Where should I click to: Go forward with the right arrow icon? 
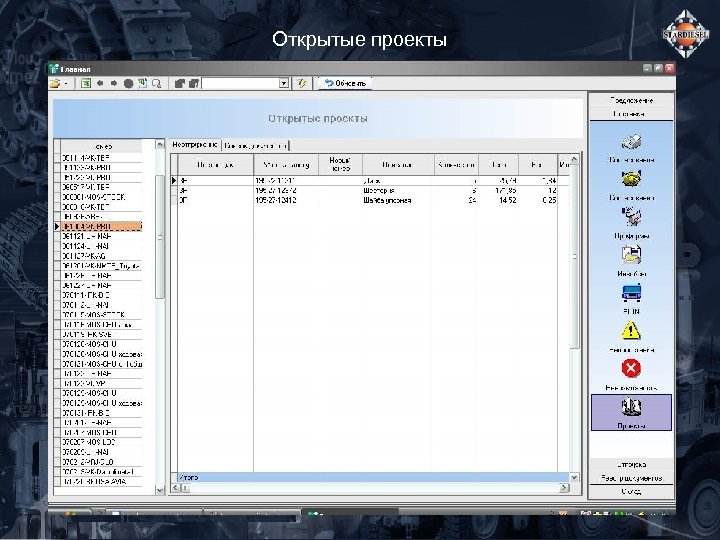click(114, 83)
